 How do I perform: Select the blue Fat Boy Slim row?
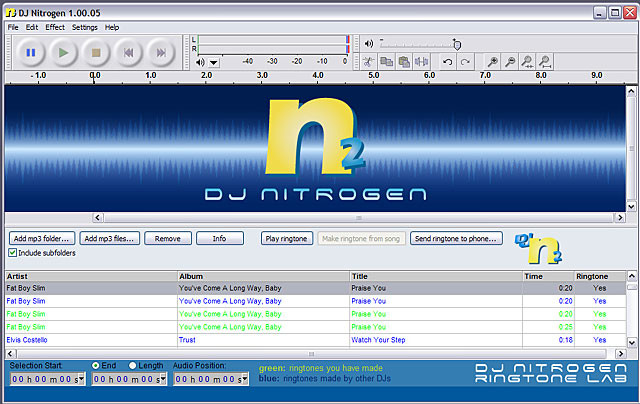click(x=316, y=301)
